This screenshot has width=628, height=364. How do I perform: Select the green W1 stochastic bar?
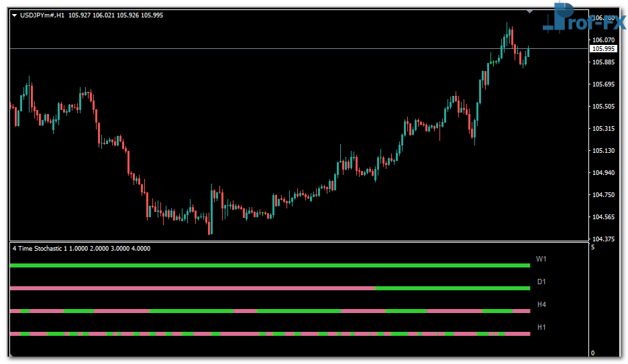pyautogui.click(x=268, y=265)
